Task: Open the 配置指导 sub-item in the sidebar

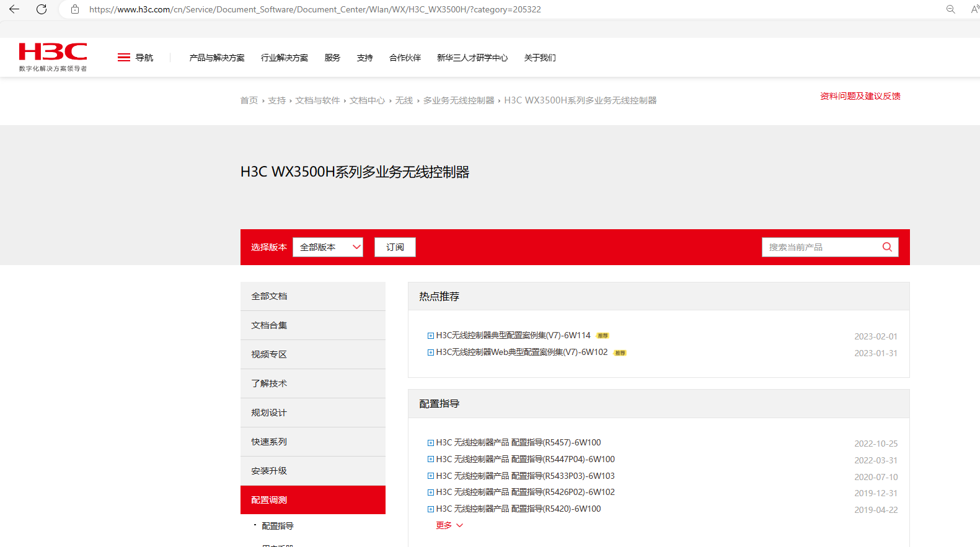Action: [278, 526]
